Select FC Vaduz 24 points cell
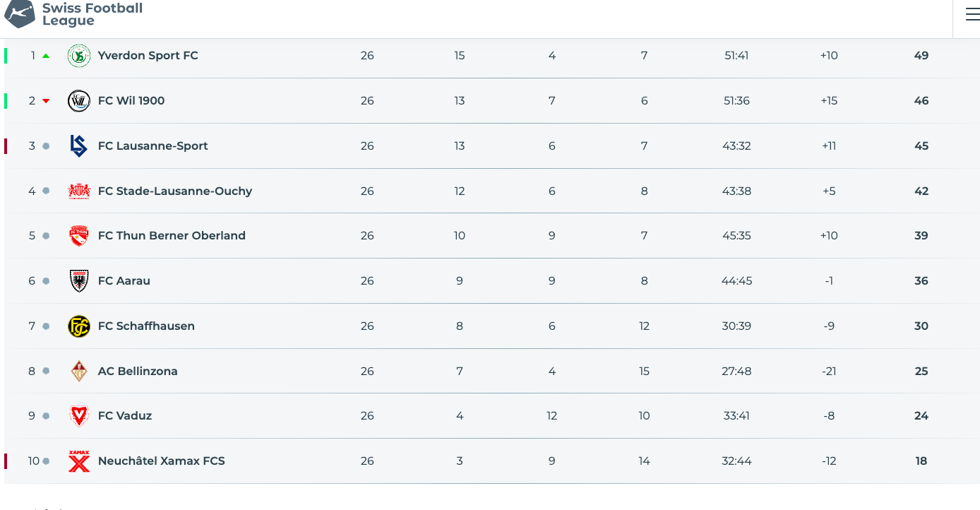The image size is (980, 510). (921, 415)
